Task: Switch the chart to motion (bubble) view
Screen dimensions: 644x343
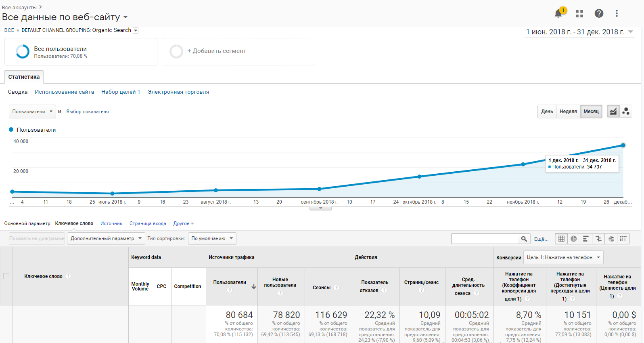Action: click(x=625, y=112)
